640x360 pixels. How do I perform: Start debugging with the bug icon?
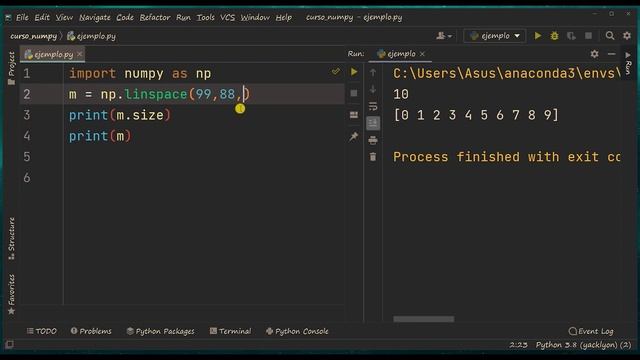[554, 36]
